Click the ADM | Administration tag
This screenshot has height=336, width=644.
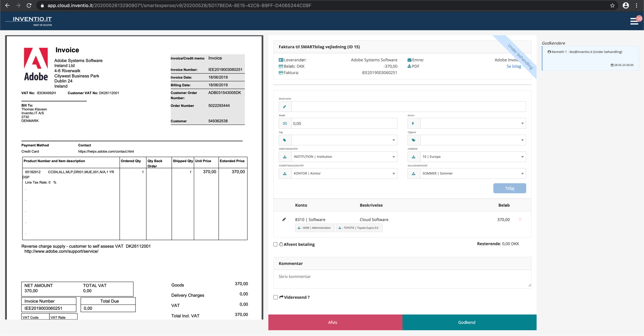point(315,228)
